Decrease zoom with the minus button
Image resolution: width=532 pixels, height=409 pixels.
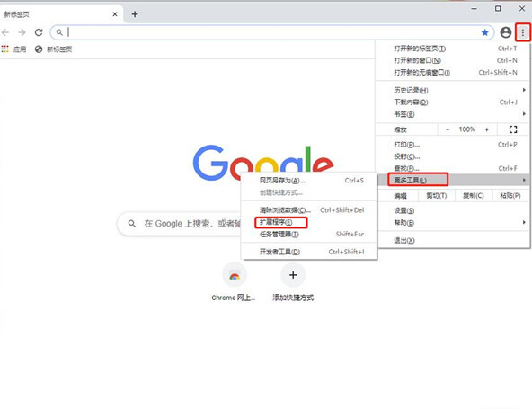click(x=448, y=129)
